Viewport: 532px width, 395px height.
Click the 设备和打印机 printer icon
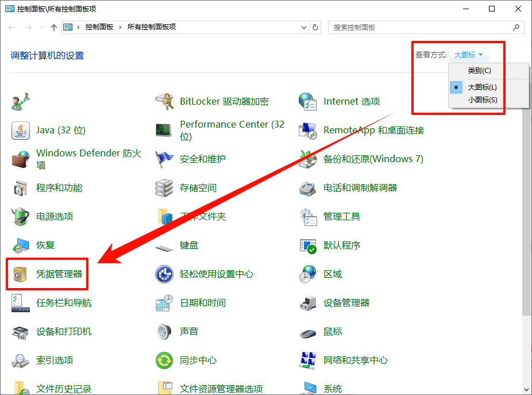(x=20, y=332)
